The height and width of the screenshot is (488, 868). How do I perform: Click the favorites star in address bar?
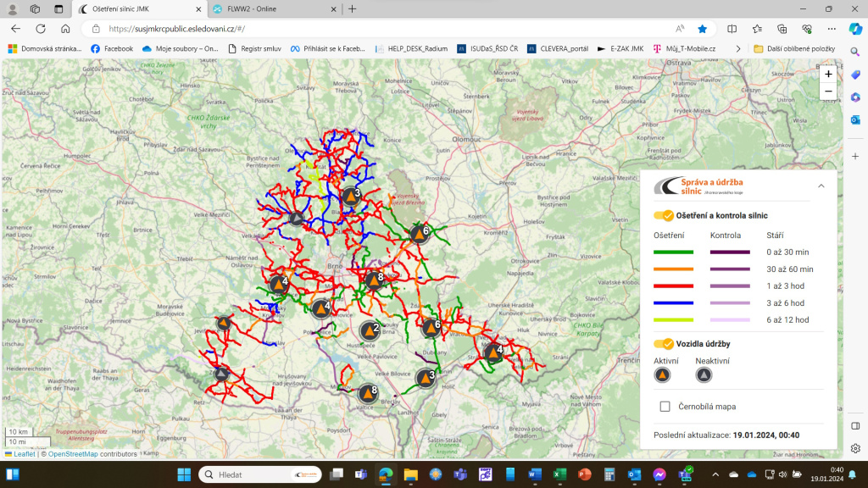(702, 28)
